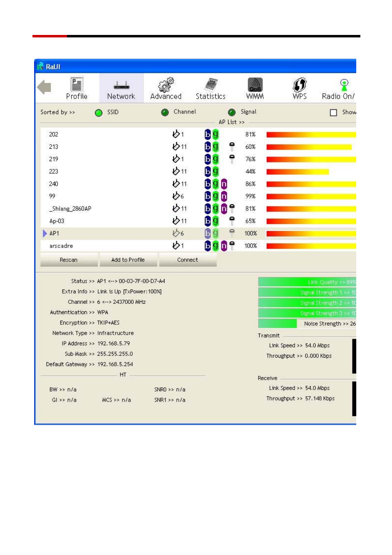
Task: Click the 'AP List >>' heading
Action: (x=231, y=122)
